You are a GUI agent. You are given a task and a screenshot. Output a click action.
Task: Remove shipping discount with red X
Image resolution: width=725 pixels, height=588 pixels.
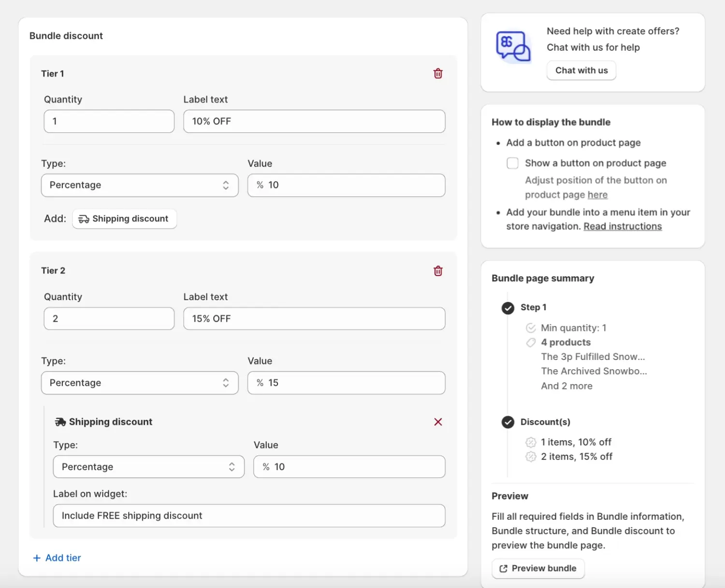[438, 422]
